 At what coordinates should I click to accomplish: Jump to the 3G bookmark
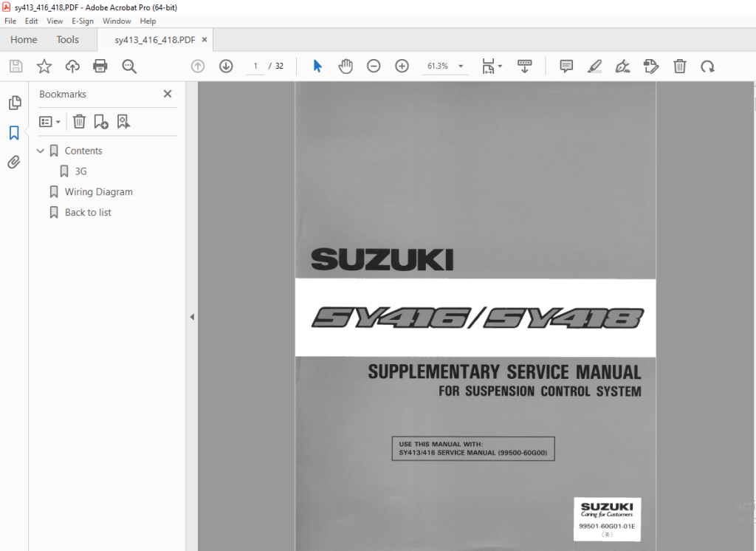click(80, 171)
